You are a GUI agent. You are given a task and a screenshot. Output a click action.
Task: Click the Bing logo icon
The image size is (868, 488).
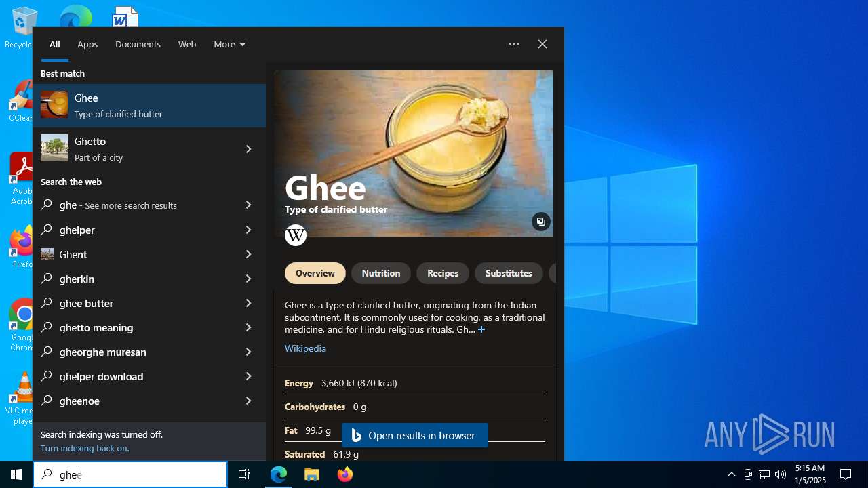[x=357, y=435]
